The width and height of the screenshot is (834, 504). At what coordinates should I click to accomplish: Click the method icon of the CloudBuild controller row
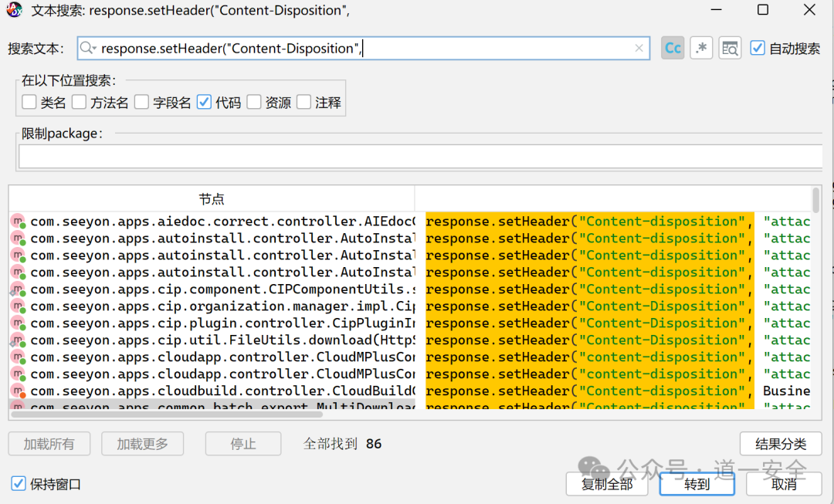[18, 391]
